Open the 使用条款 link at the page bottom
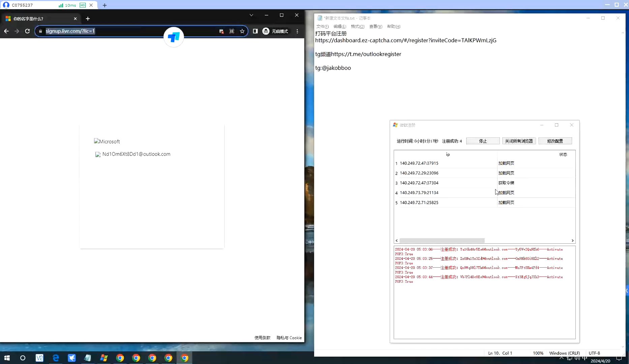This screenshot has width=629, height=364. [262, 338]
